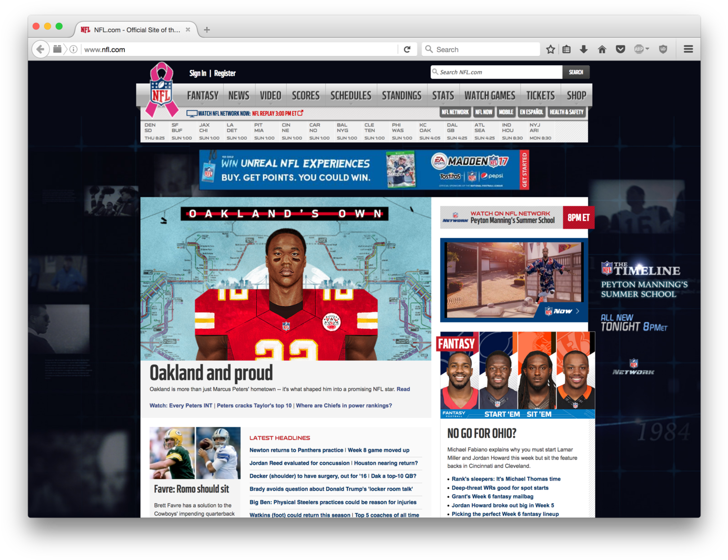The height and width of the screenshot is (560, 728).
Task: Select the NFL.com browser tab
Action: 136,30
